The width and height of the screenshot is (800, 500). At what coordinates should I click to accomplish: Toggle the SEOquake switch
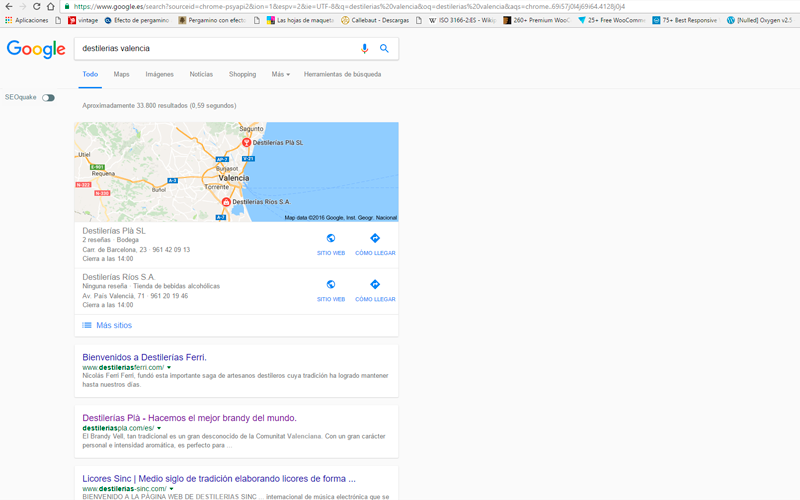(x=48, y=97)
